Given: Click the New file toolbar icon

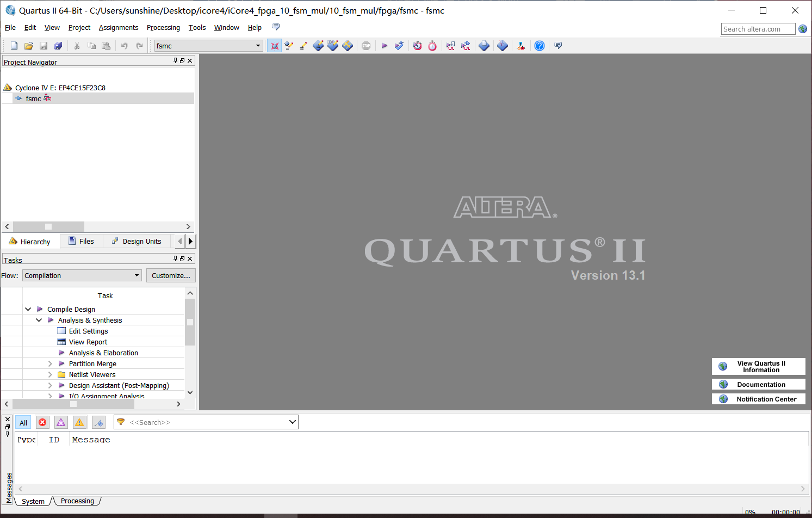Looking at the screenshot, I should (x=14, y=46).
